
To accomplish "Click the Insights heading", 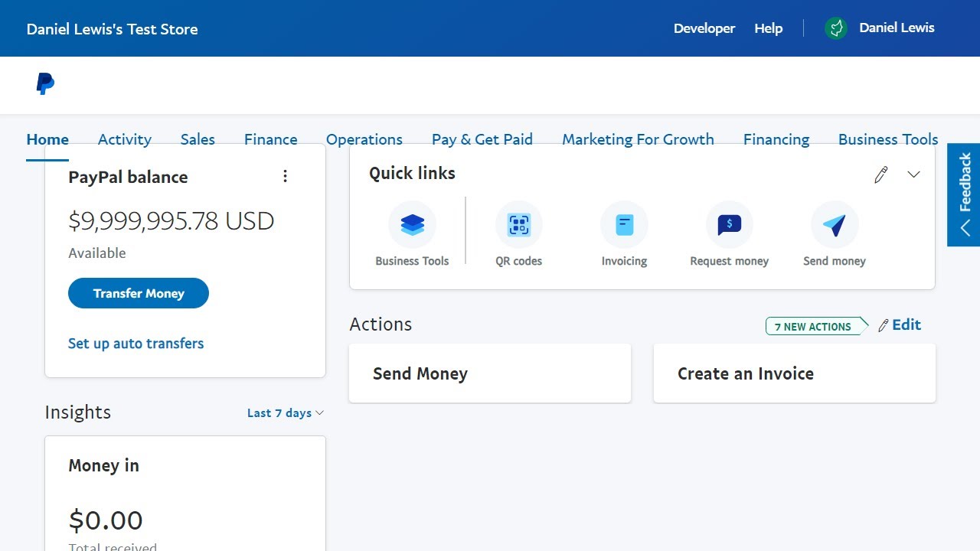I will pyautogui.click(x=77, y=412).
